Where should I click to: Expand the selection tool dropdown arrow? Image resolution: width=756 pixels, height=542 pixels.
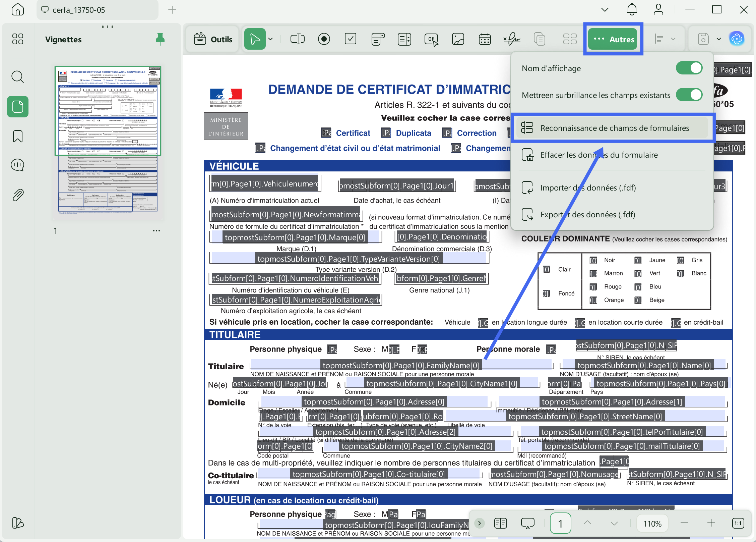[270, 39]
